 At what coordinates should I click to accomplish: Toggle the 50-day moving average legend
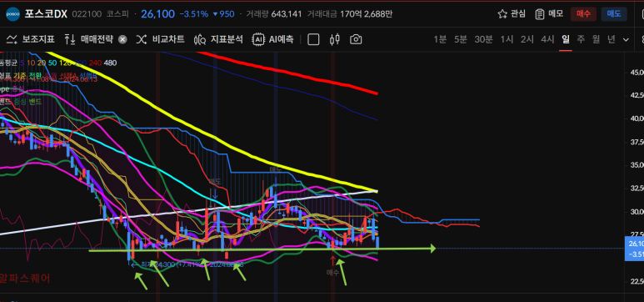pyautogui.click(x=52, y=63)
